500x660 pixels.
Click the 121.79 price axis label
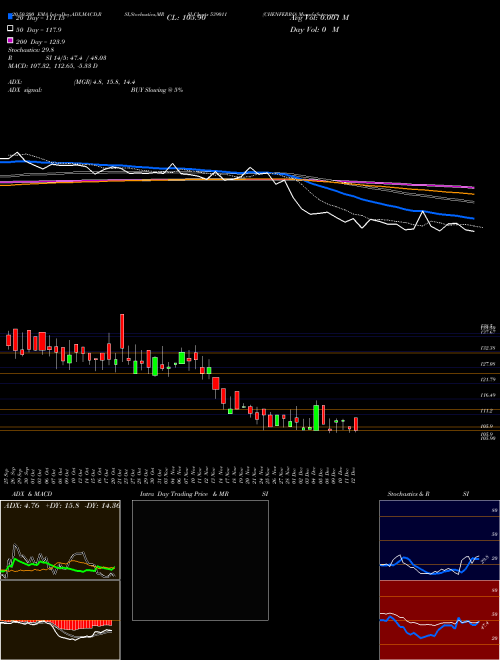coord(488,380)
